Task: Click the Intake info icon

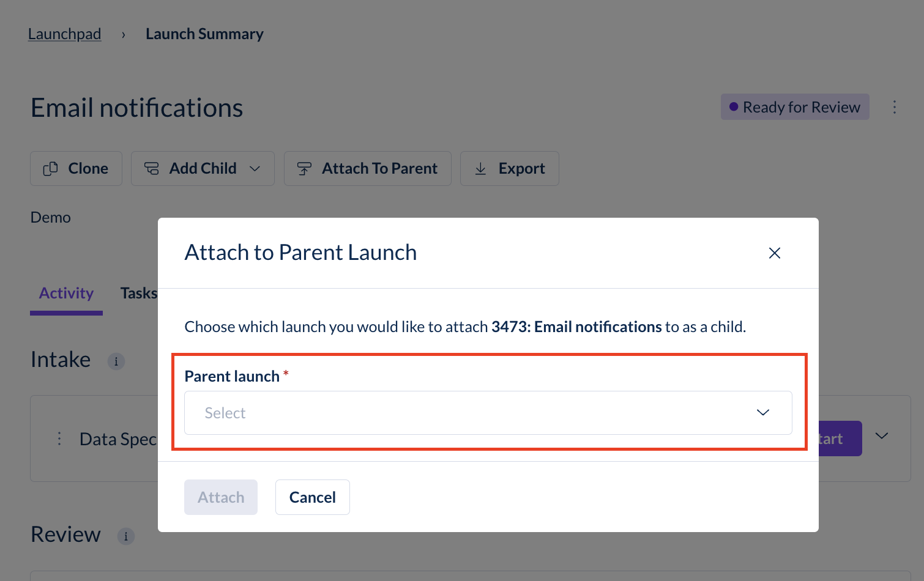Action: click(x=116, y=361)
